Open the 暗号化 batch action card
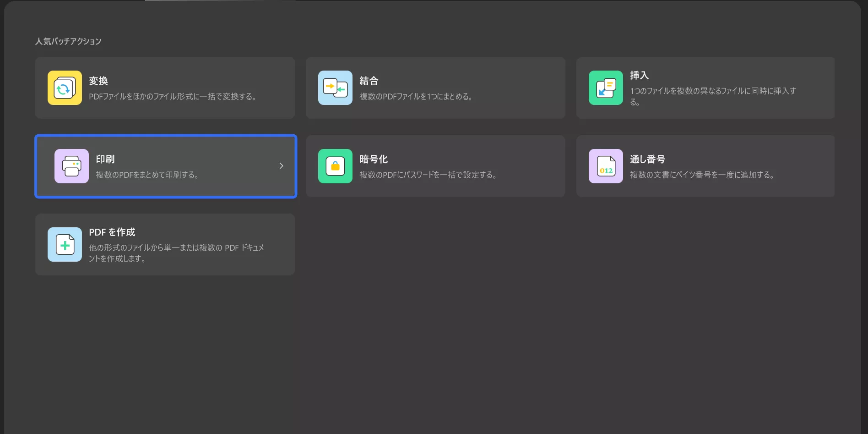 435,166
